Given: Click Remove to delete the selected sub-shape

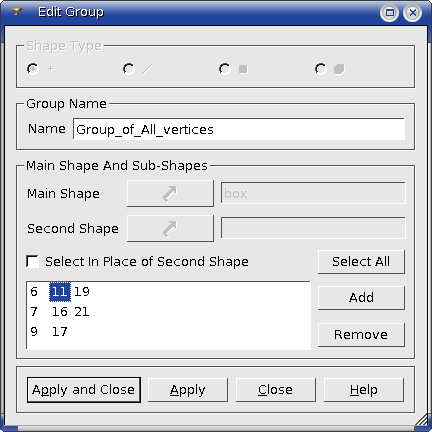Looking at the screenshot, I should (x=361, y=334).
